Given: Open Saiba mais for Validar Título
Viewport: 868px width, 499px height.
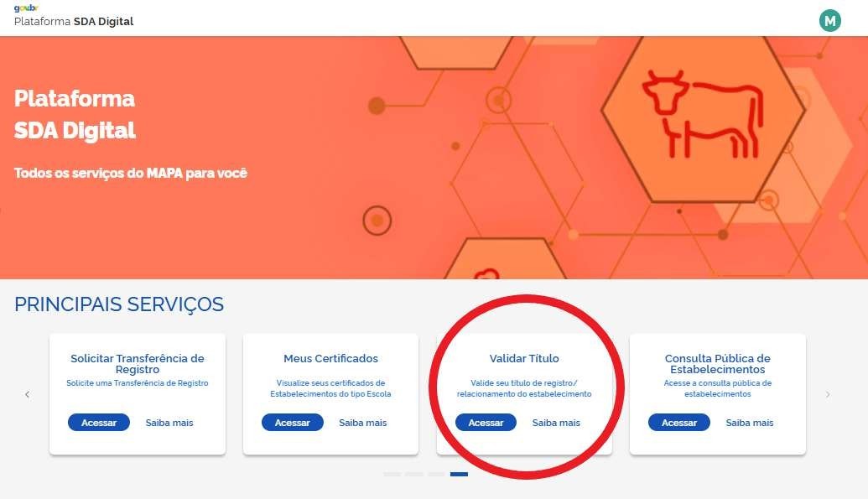Looking at the screenshot, I should [x=556, y=423].
